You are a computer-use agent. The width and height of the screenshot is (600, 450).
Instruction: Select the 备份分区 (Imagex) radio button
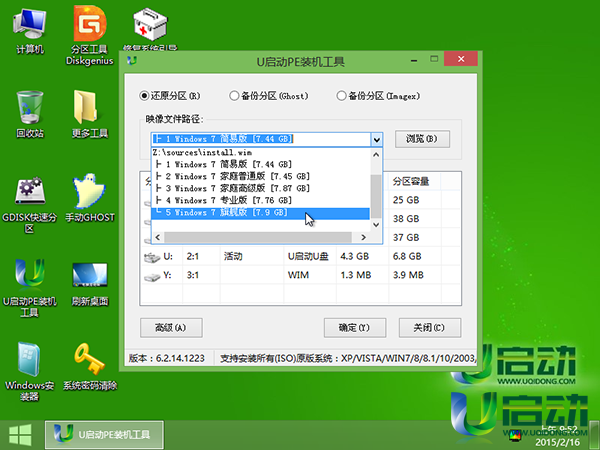tap(341, 96)
